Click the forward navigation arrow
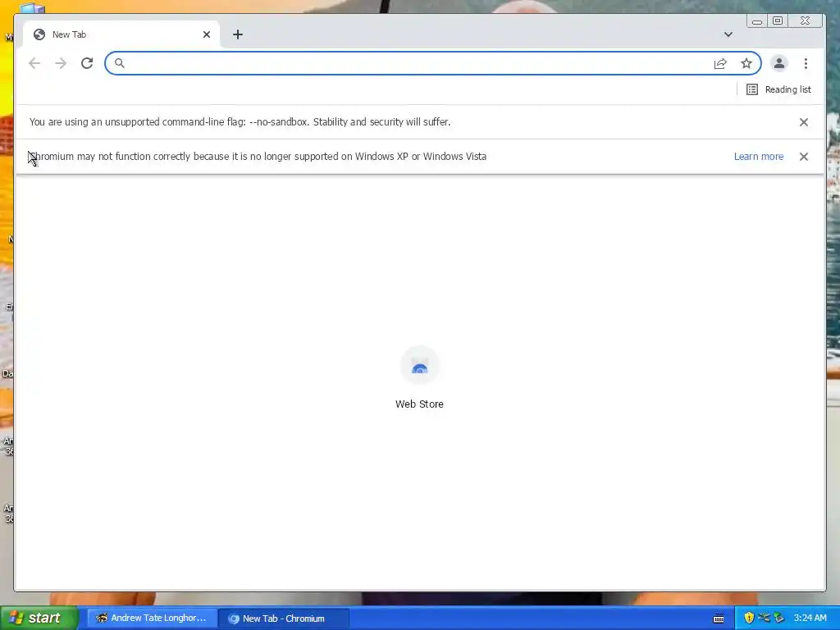Image resolution: width=840 pixels, height=630 pixels. [61, 63]
